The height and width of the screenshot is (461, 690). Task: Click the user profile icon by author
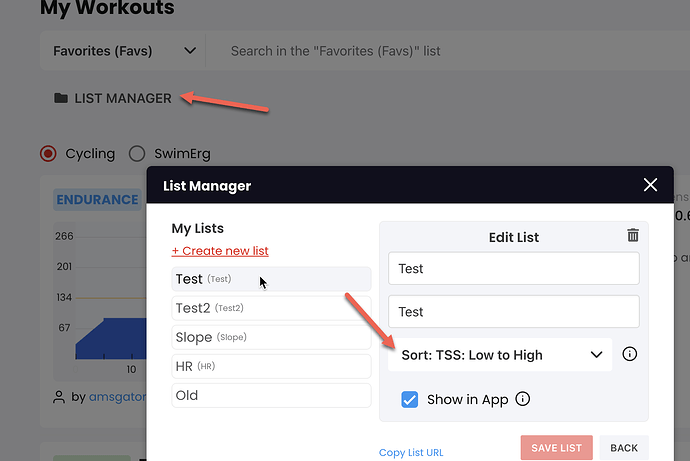click(59, 397)
